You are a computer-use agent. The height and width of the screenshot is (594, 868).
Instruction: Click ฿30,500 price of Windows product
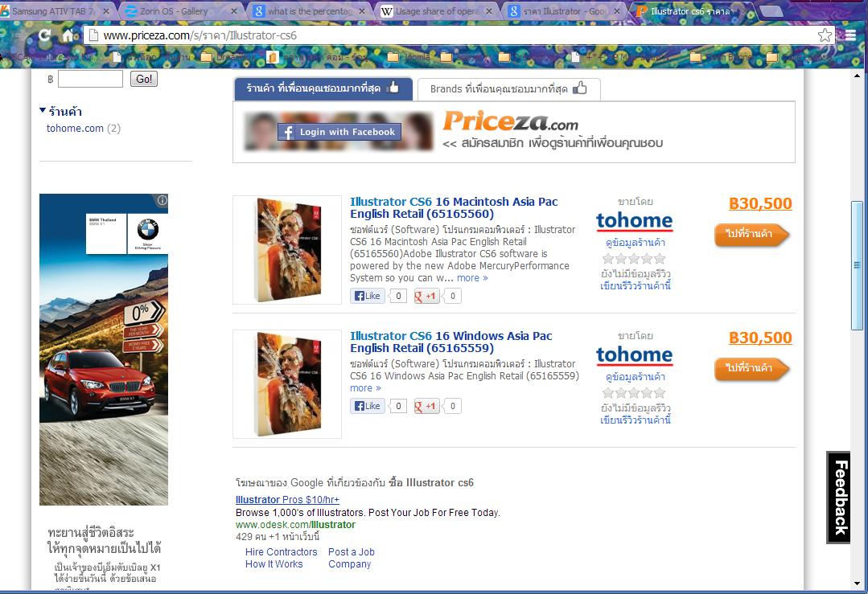[x=761, y=338]
